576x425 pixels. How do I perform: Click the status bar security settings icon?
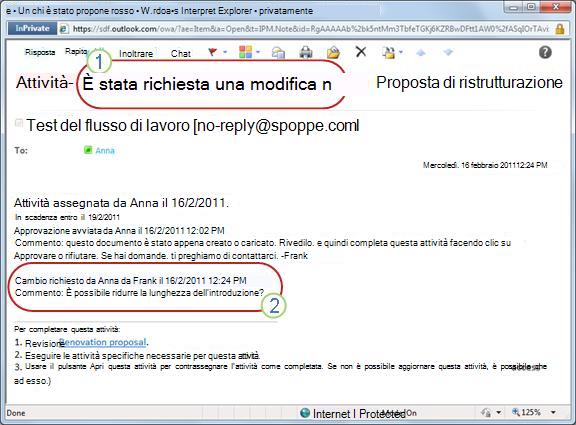click(x=486, y=413)
